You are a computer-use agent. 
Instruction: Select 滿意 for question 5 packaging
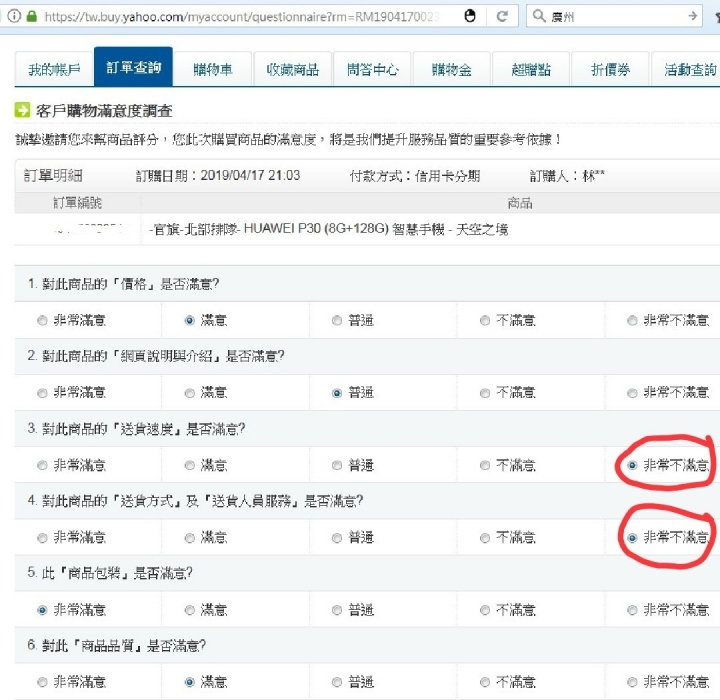tap(190, 610)
